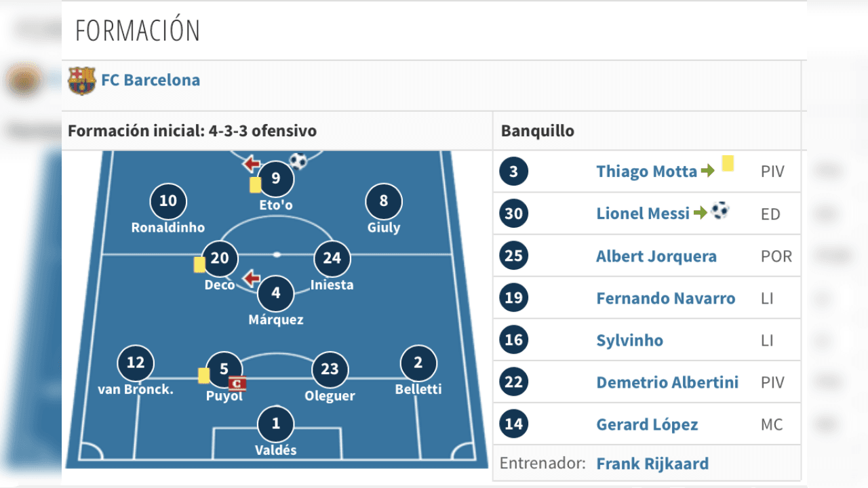Screen dimensions: 868x488
Task: Click the goal ball icon beside Lionel Messi
Action: [720, 211]
